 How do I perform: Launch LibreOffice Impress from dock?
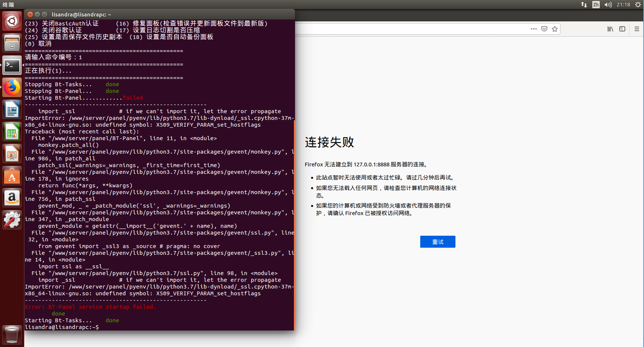coord(12,154)
